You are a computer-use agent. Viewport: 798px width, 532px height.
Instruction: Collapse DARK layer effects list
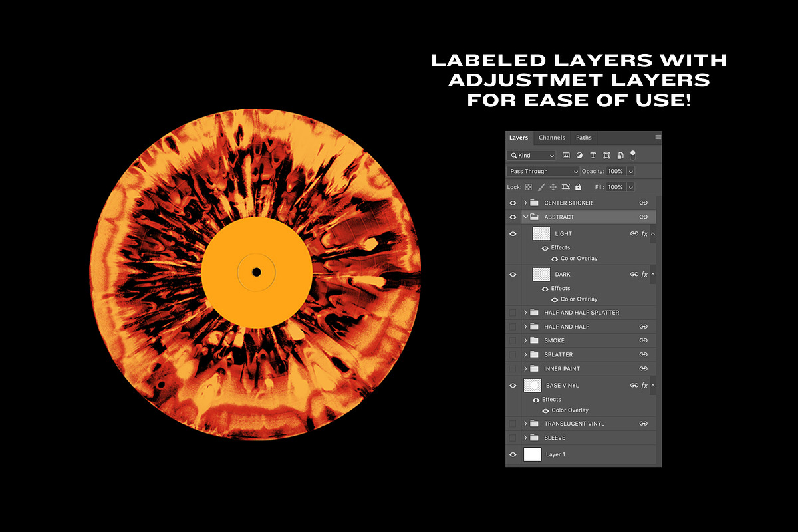[653, 275]
